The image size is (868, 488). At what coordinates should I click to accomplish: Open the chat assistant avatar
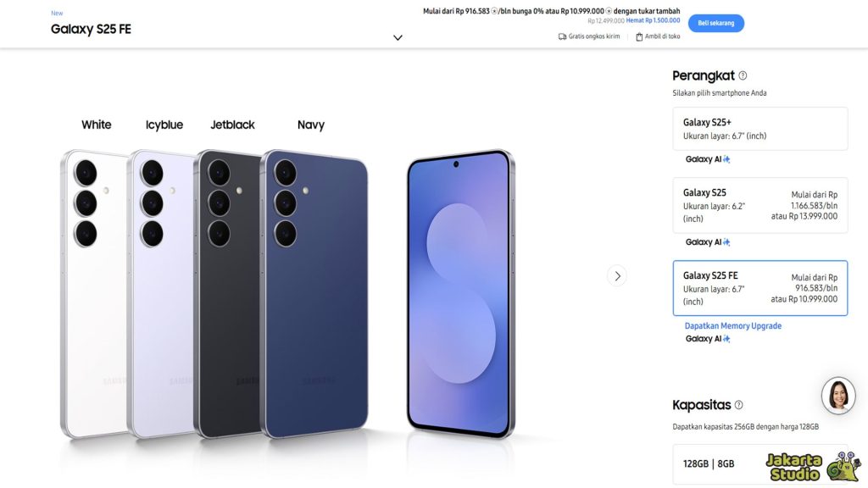(837, 395)
